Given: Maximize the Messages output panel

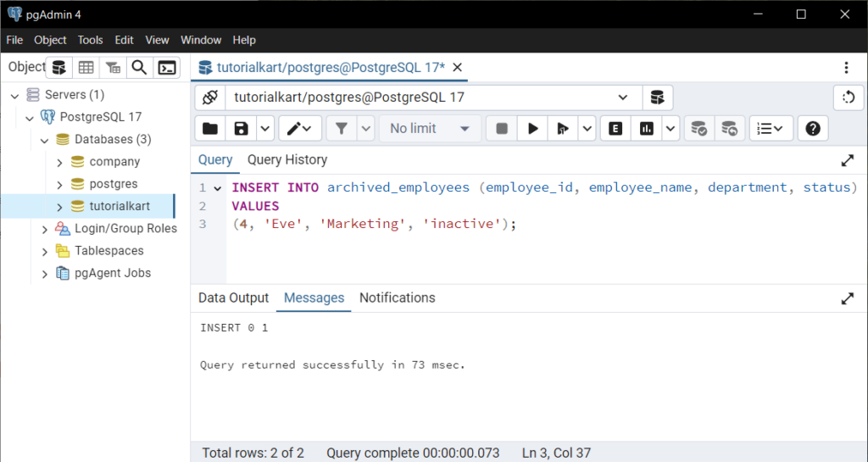Looking at the screenshot, I should 848,298.
